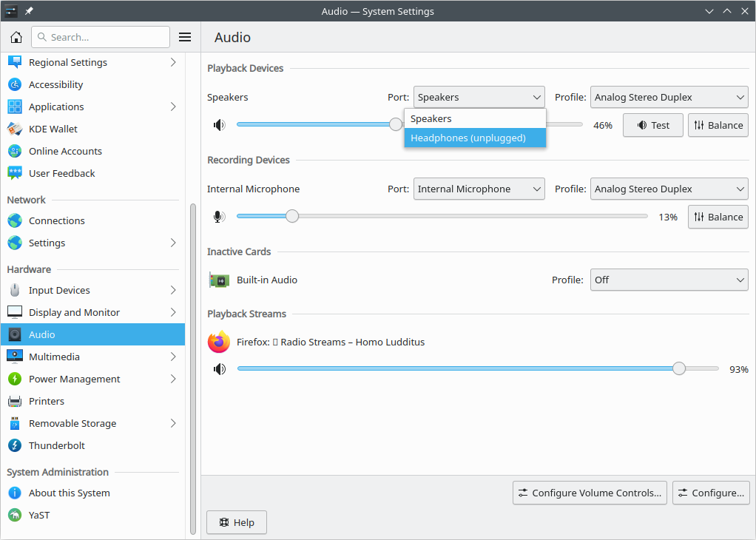
Task: Click the Test speakers button
Action: [x=652, y=125]
